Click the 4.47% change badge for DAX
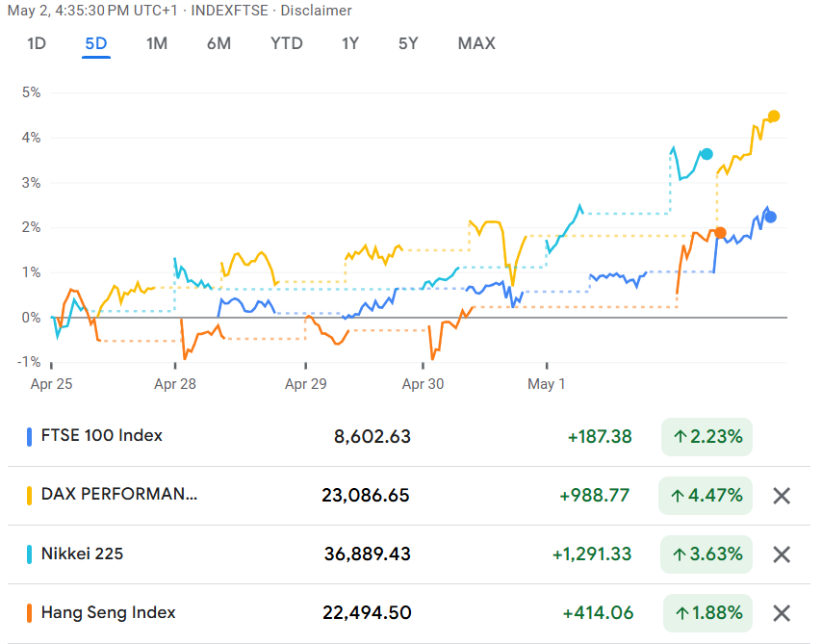822x644 pixels. (706, 496)
